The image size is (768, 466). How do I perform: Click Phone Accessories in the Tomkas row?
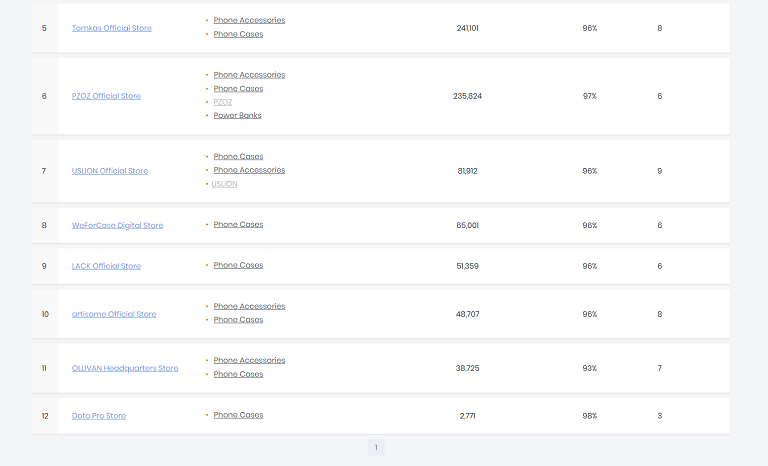pyautogui.click(x=249, y=20)
